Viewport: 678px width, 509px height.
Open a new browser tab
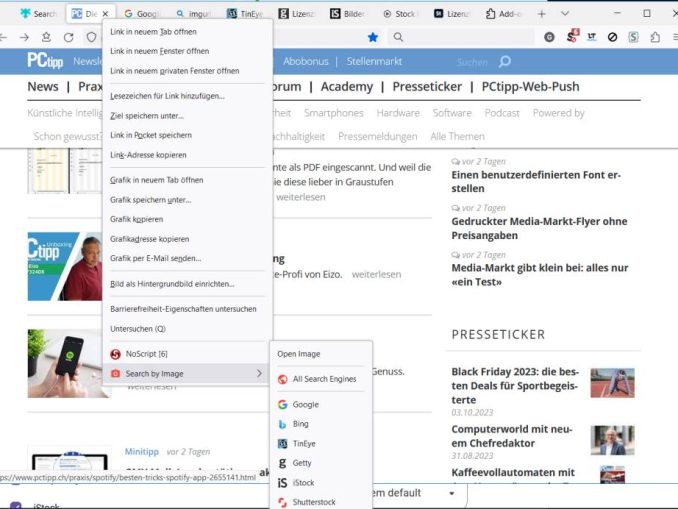[x=541, y=14]
